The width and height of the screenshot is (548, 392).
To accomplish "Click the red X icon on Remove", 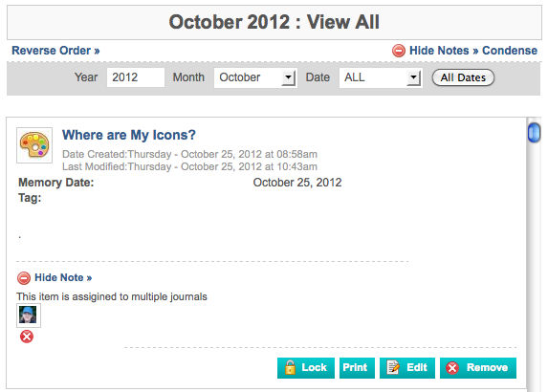I will pos(452,368).
